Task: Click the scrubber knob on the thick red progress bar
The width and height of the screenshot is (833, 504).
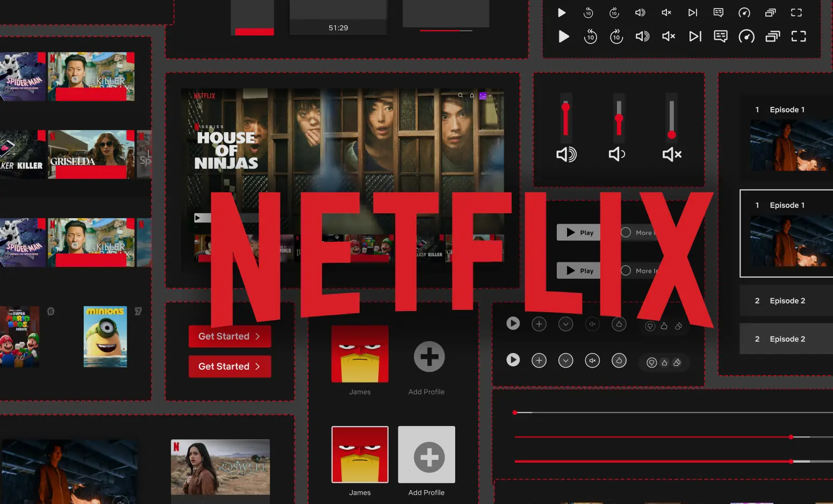Action: [791, 462]
